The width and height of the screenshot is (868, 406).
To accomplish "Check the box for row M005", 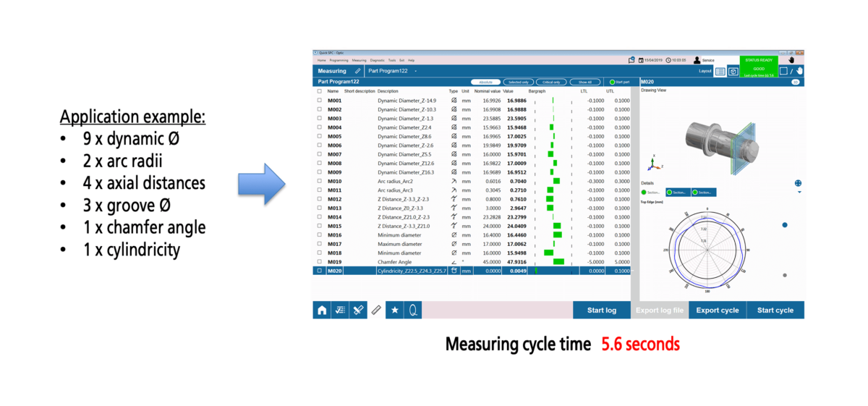I will click(x=319, y=136).
